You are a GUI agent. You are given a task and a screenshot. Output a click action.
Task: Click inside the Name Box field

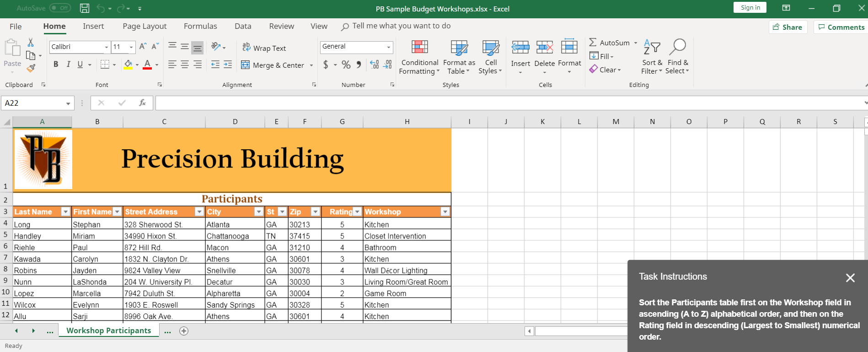coord(33,103)
